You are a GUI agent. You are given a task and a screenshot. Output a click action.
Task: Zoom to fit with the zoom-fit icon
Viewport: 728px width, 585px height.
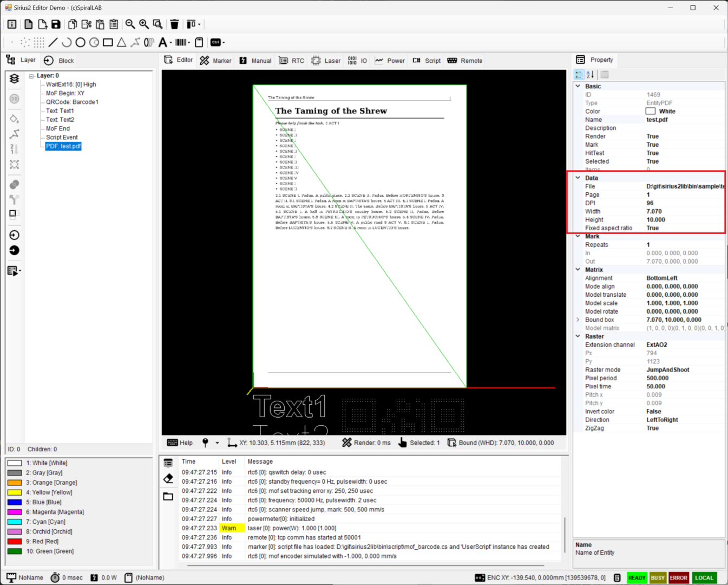(158, 24)
